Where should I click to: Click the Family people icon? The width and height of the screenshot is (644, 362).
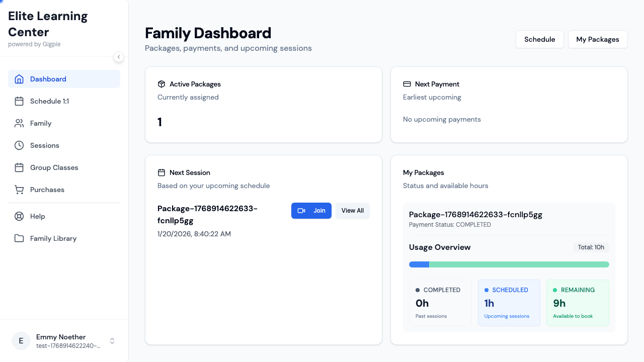(19, 123)
